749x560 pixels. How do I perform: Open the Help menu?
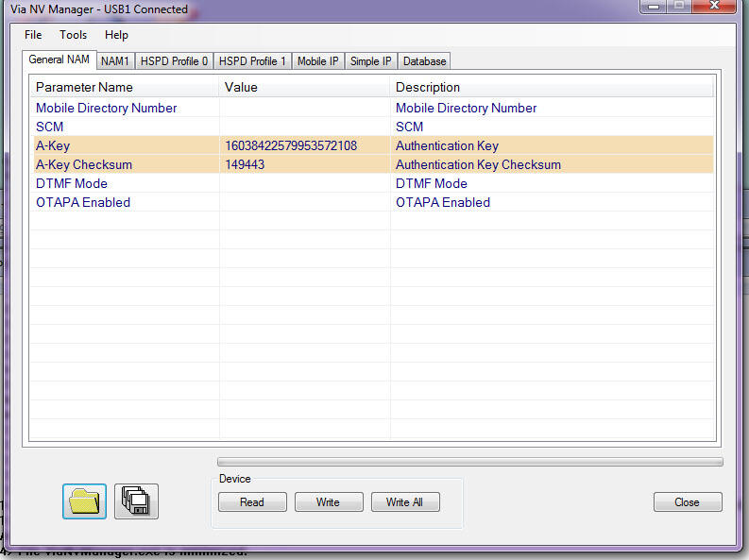(x=116, y=35)
